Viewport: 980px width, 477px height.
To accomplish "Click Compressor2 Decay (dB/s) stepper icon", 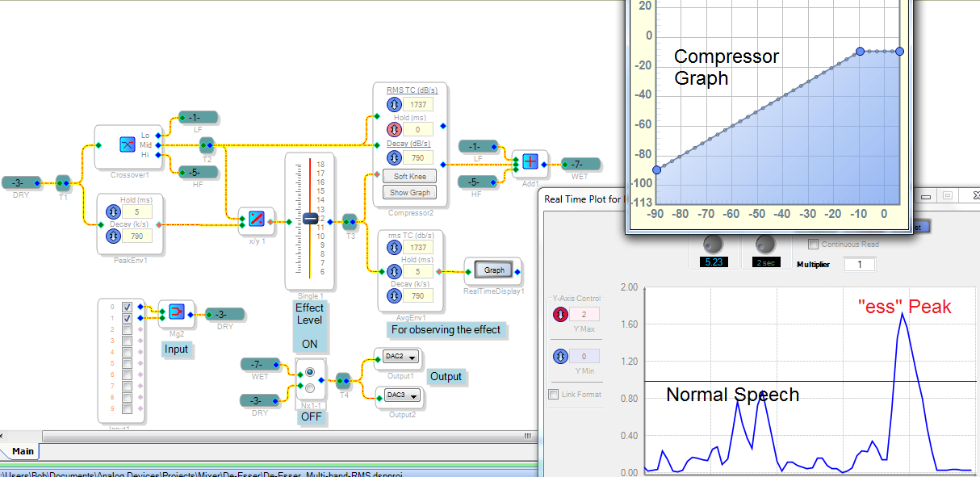I will [394, 157].
